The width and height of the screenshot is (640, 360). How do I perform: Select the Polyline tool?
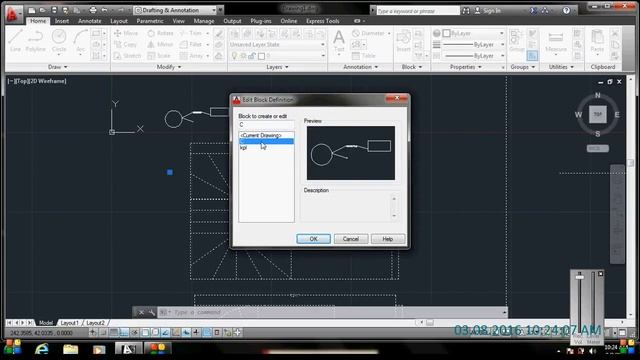click(36, 40)
